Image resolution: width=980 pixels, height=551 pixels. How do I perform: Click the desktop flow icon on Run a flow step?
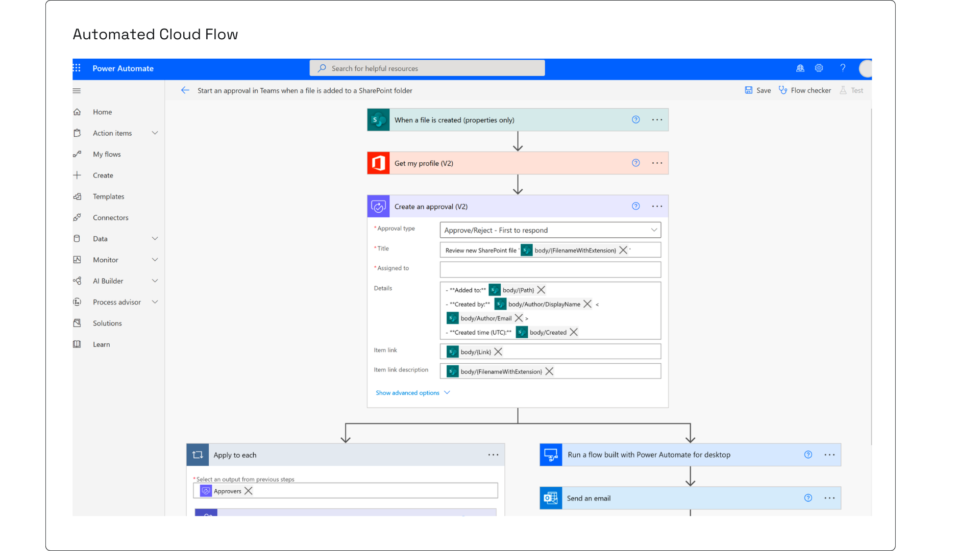pyautogui.click(x=551, y=455)
